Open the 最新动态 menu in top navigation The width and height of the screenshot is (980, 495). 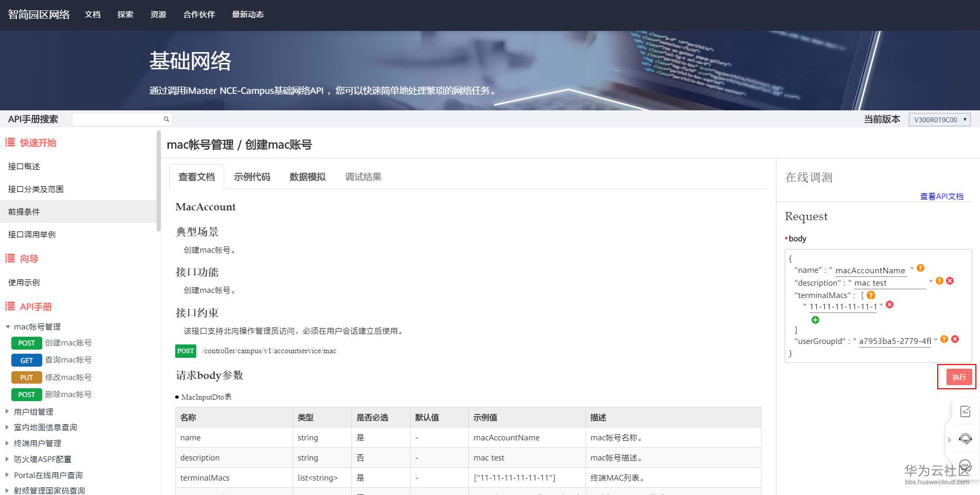[248, 14]
